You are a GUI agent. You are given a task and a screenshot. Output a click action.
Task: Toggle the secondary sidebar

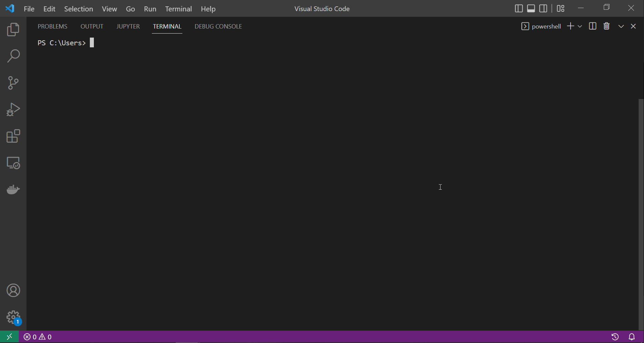[x=543, y=8]
